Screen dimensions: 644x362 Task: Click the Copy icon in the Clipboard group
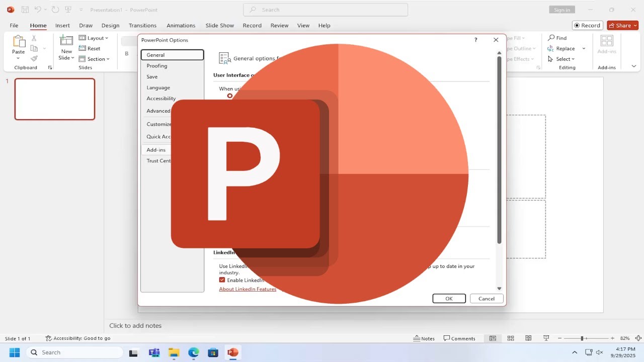(x=34, y=48)
